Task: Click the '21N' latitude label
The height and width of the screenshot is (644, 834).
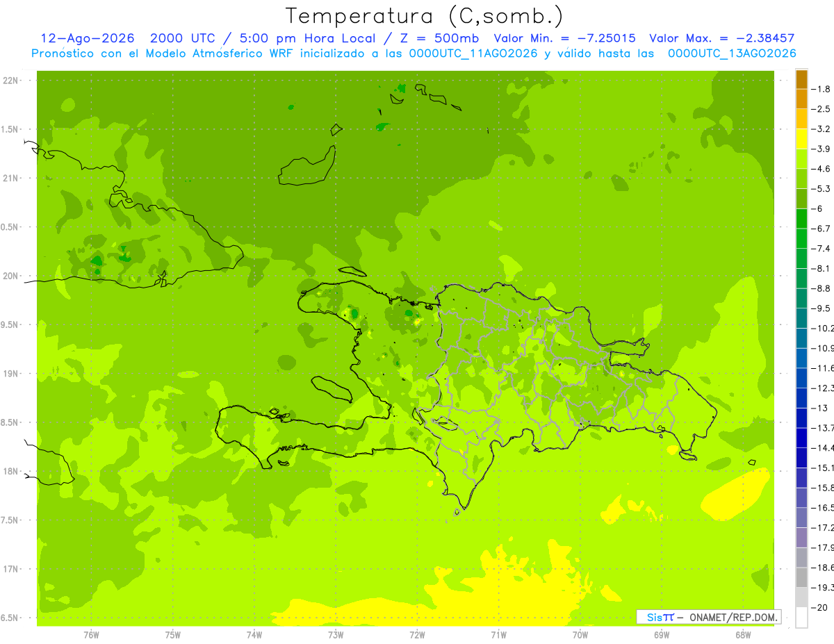Action: coord(10,178)
